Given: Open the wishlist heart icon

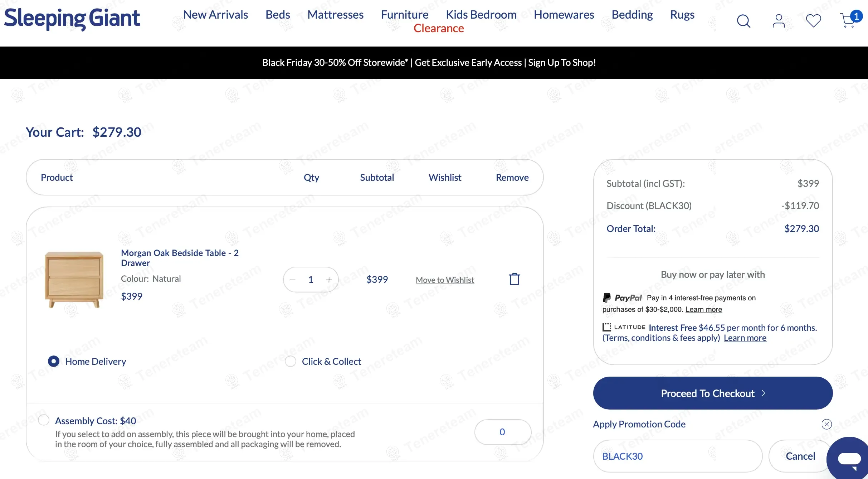Looking at the screenshot, I should (x=813, y=21).
